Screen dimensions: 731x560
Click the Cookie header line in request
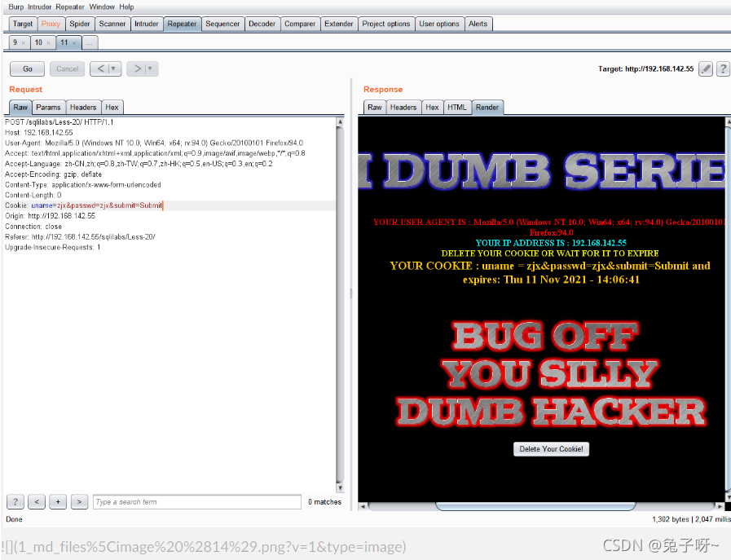170,205
